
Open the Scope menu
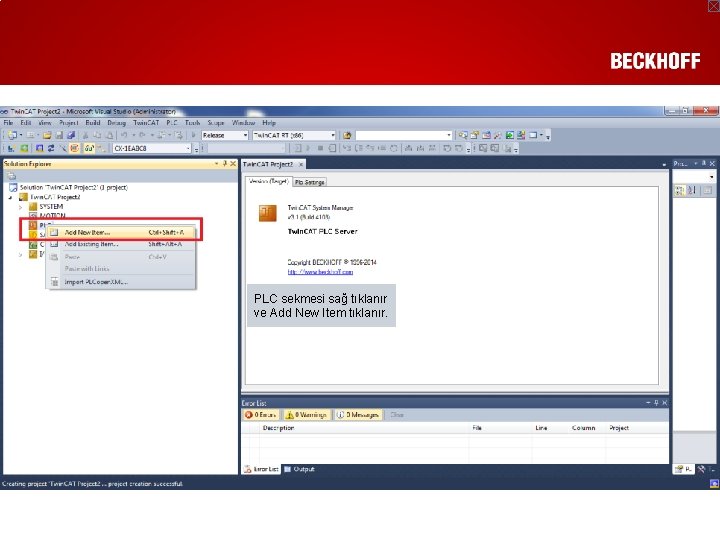[x=215, y=123]
